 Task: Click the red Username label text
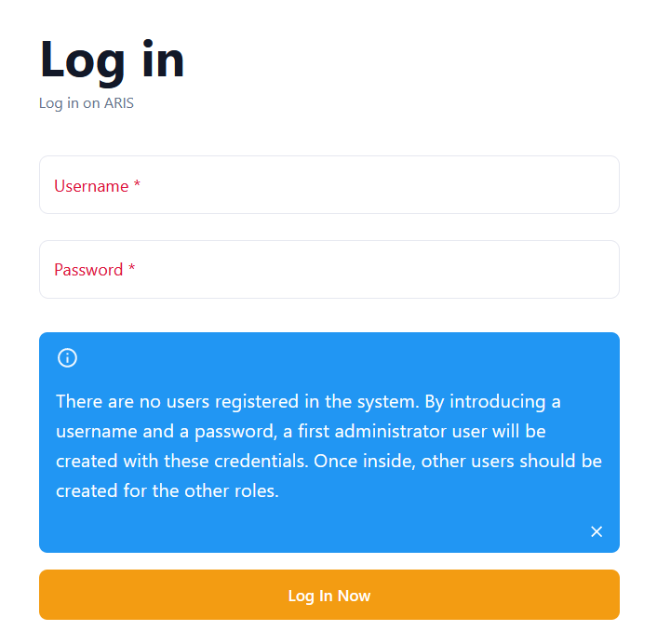[91, 185]
